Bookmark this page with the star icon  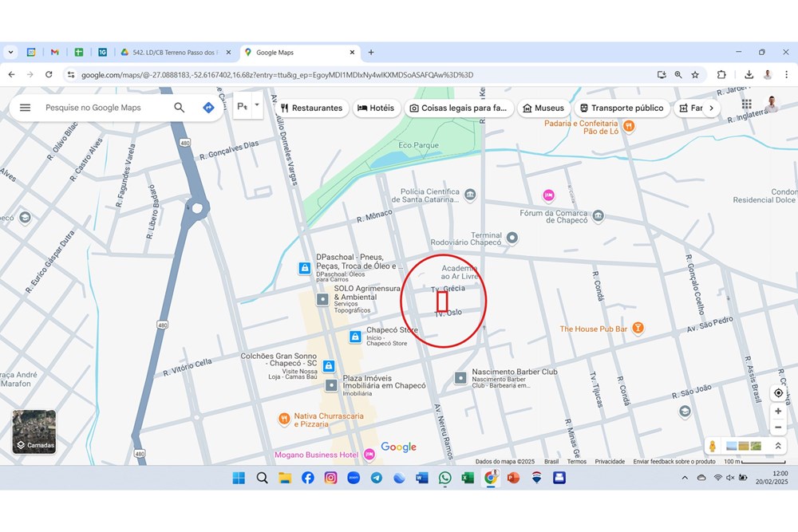tap(695, 75)
